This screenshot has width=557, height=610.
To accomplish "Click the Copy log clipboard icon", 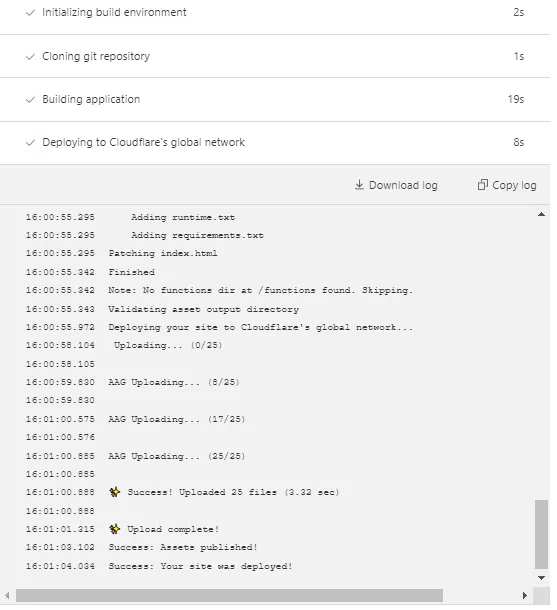I will pos(482,185).
